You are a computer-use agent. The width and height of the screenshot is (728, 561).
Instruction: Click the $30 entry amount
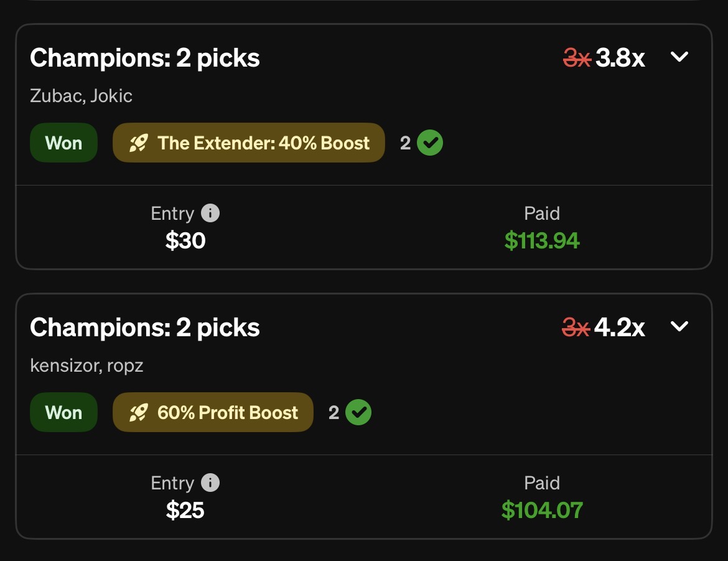click(x=185, y=240)
